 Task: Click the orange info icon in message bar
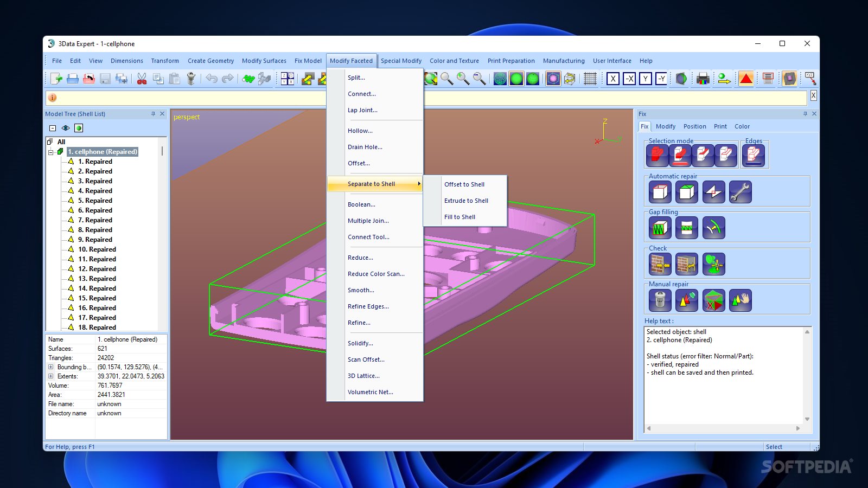[53, 98]
